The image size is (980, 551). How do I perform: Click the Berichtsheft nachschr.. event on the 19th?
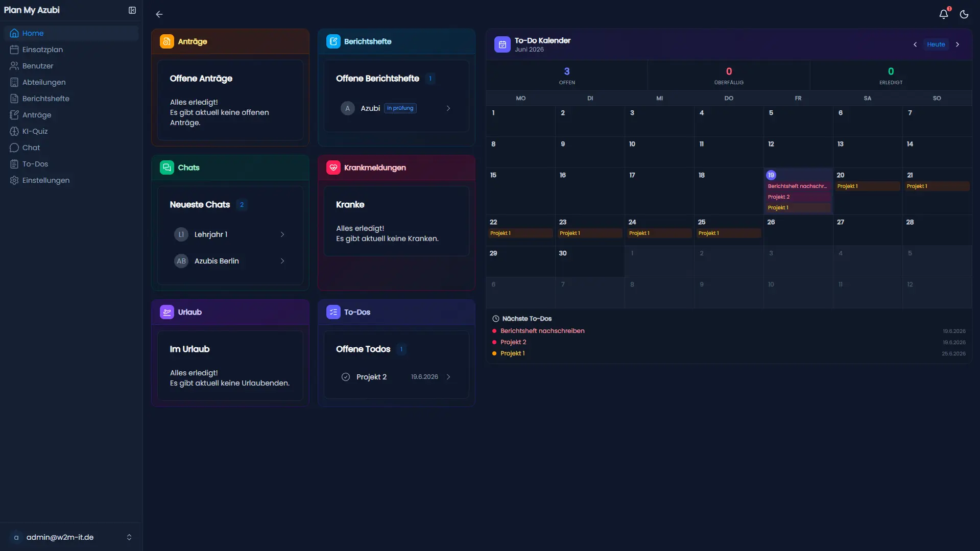tap(798, 186)
